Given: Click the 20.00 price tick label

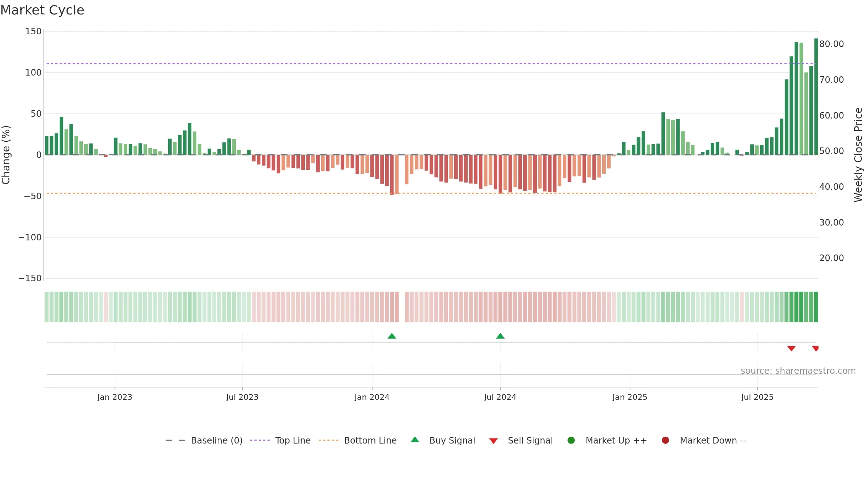Looking at the screenshot, I should pos(831,258).
